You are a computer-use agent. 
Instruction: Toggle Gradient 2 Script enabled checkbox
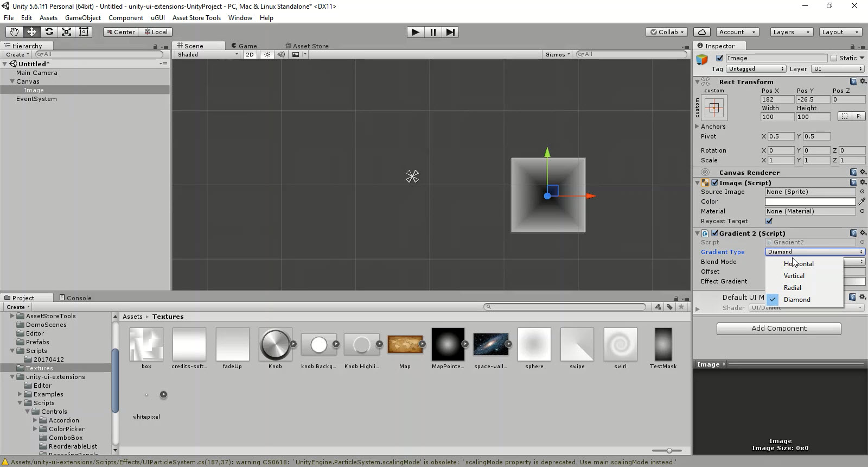tap(715, 233)
